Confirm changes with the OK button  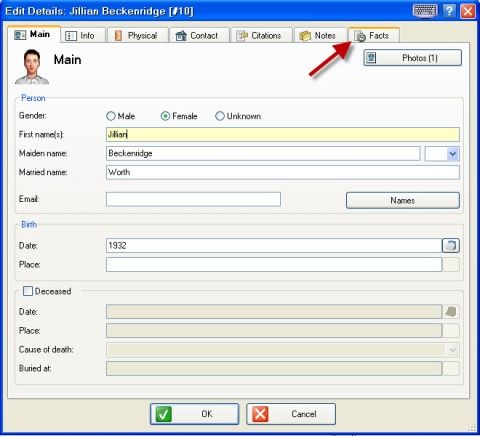pyautogui.click(x=194, y=414)
